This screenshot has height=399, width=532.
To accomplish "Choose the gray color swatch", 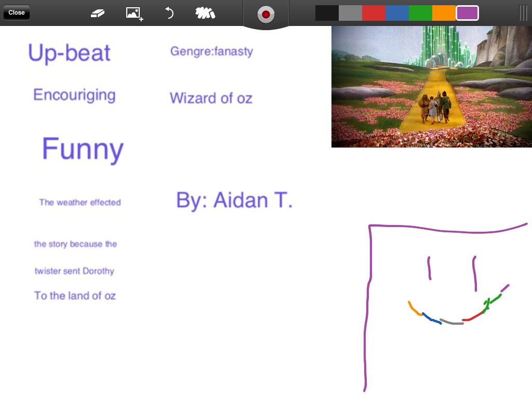I will (x=350, y=13).
